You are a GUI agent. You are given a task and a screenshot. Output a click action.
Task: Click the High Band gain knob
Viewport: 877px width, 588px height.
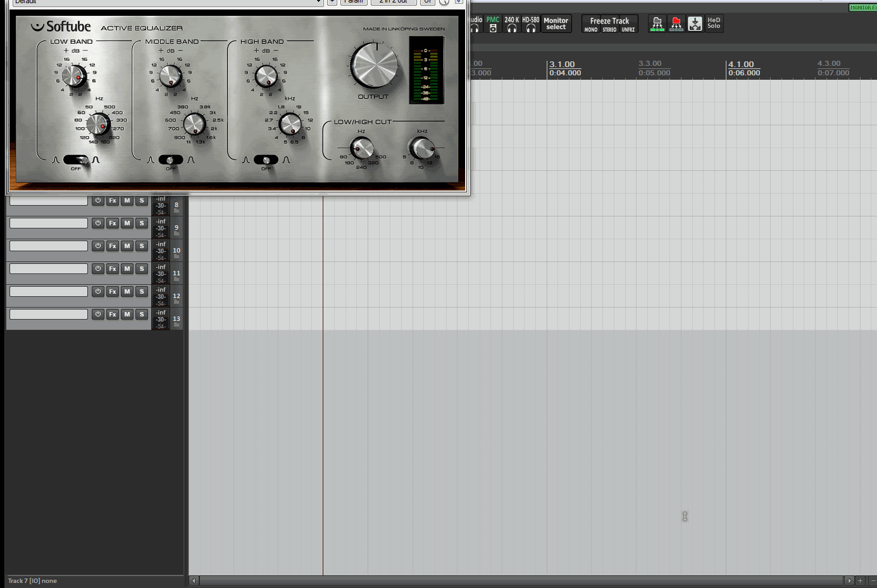click(x=266, y=76)
